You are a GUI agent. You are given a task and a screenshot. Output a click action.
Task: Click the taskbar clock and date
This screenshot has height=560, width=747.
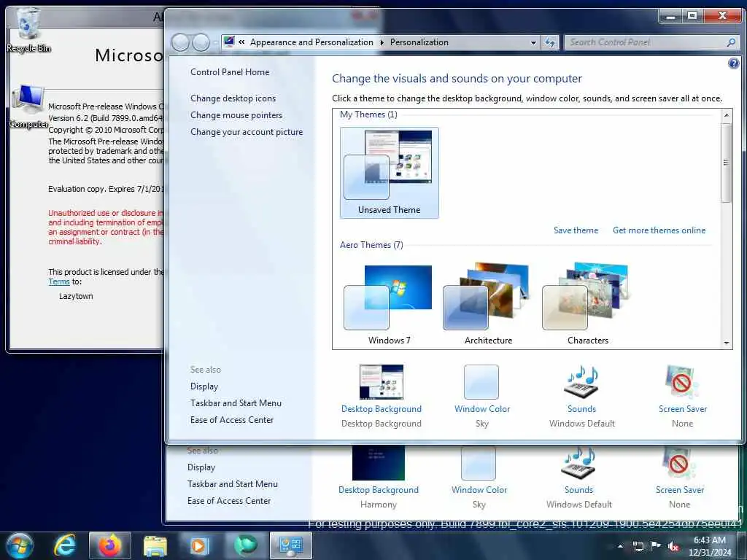tap(709, 546)
